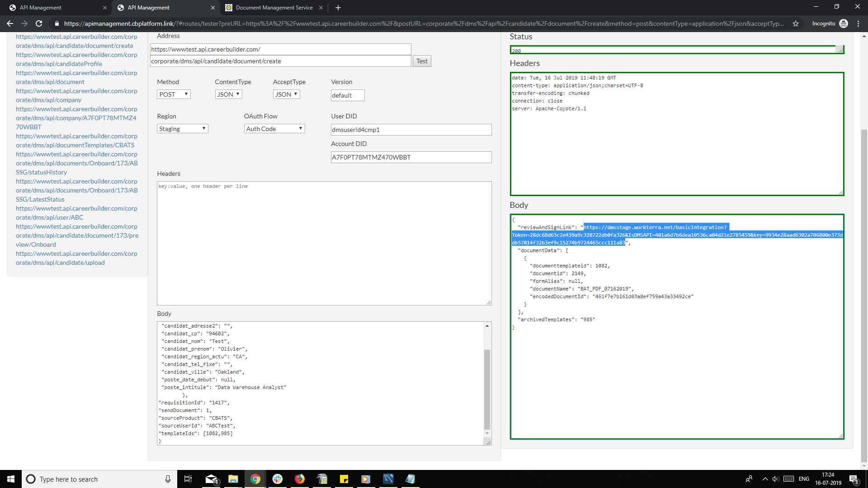868x488 pixels.
Task: Open the Method POST dropdown
Action: 174,94
